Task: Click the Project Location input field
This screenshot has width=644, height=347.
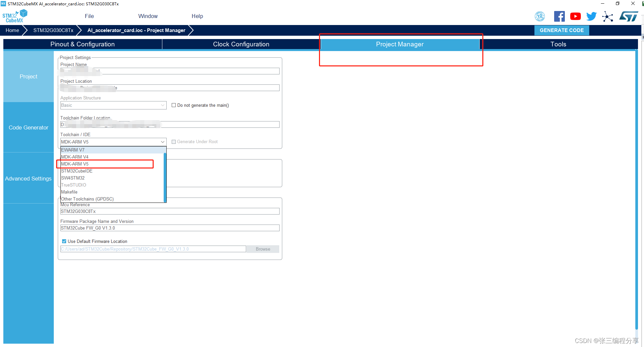Action: pos(170,88)
